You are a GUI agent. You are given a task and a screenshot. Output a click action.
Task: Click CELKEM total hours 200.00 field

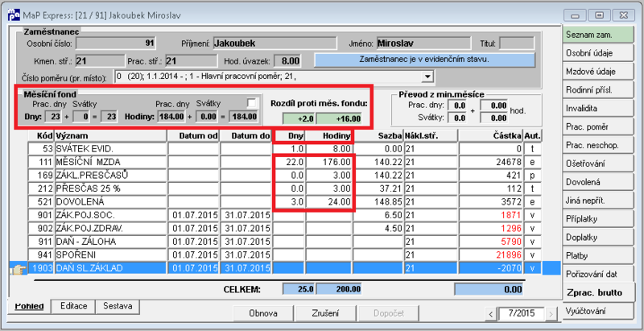click(x=339, y=289)
